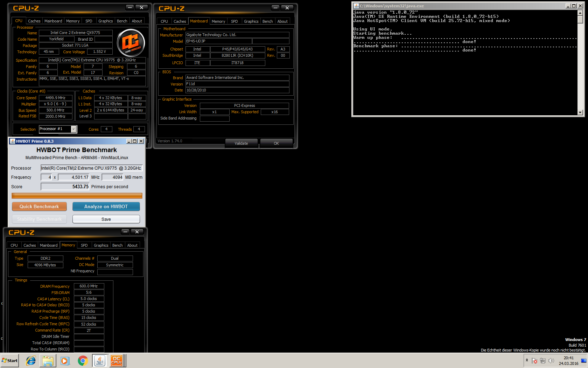
Task: Switch to Caches tab in top-left CPU-Z window
Action: 34,21
